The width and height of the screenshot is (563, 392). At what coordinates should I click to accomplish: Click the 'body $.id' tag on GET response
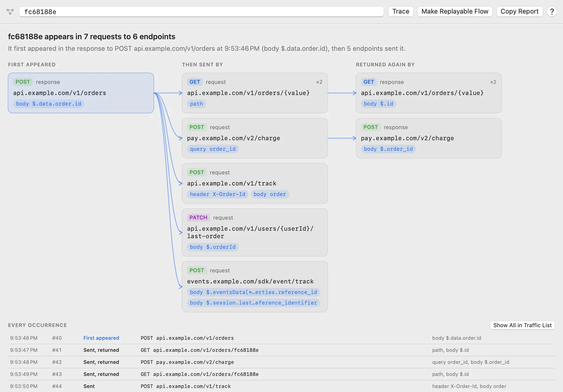coord(378,104)
